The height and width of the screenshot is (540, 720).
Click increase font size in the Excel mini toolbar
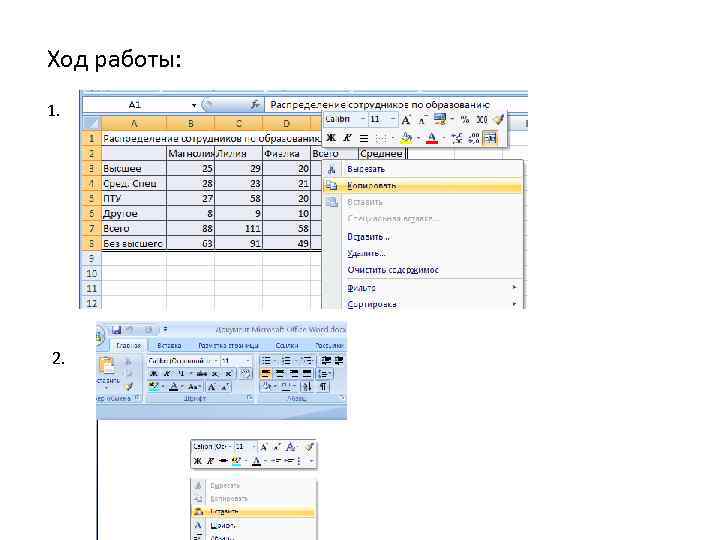405,120
